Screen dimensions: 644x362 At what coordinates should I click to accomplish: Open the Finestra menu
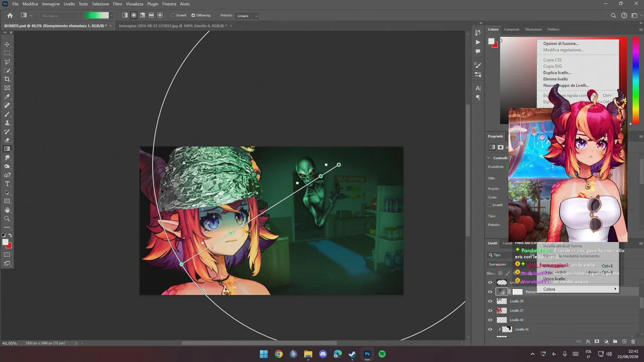pos(169,4)
